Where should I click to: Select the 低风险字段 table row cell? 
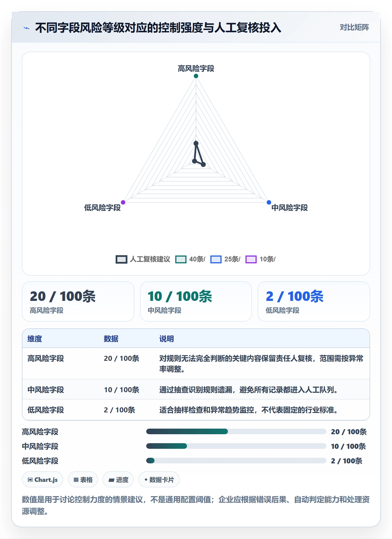(x=46, y=410)
